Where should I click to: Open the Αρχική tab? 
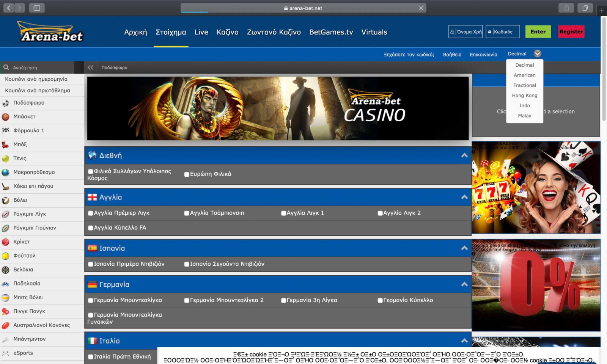[x=135, y=32]
